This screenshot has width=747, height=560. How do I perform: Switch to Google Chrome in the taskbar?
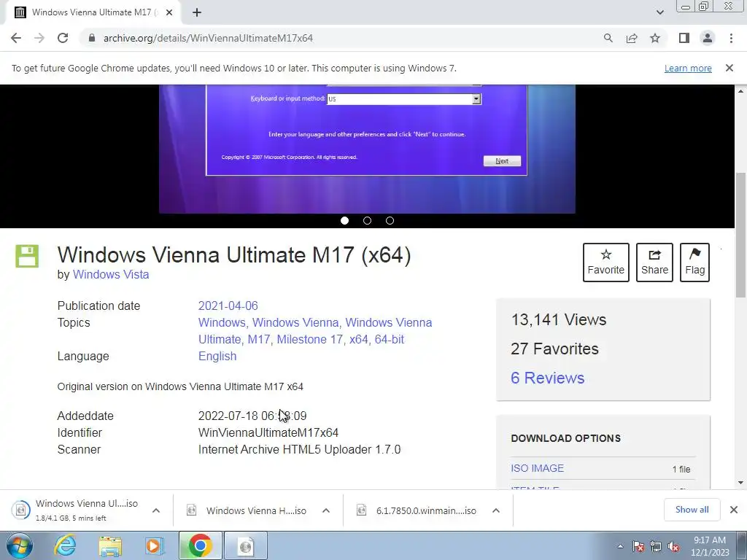200,545
